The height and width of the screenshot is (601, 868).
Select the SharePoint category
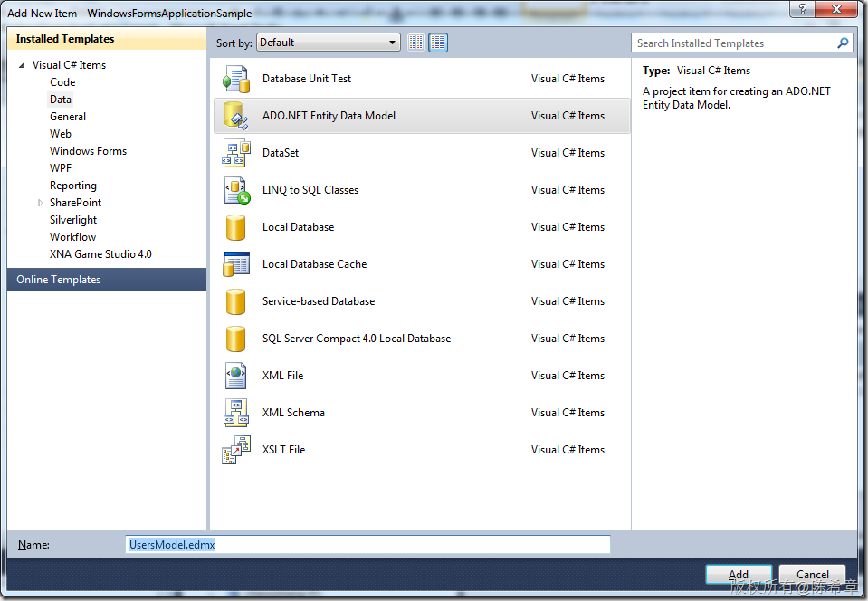point(75,203)
